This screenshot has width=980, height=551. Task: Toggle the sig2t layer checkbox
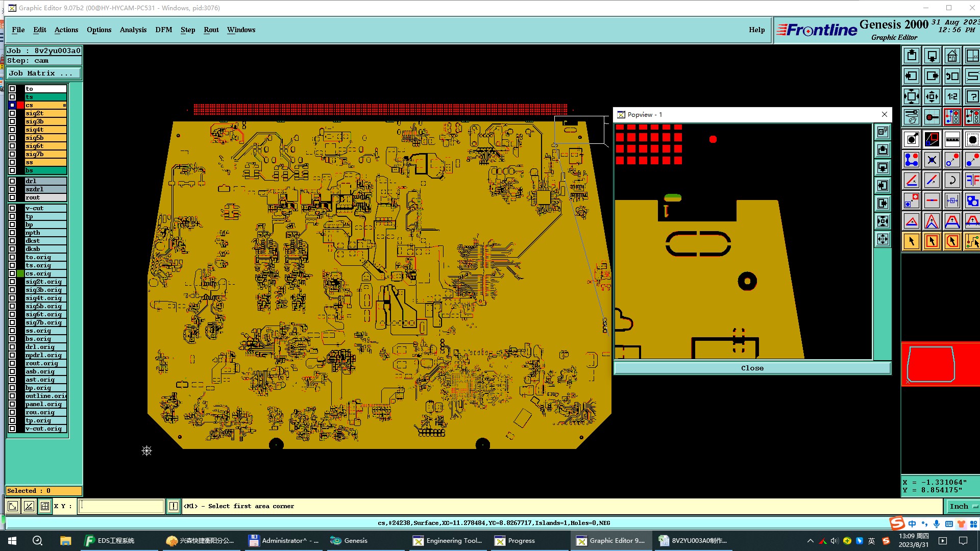[12, 113]
